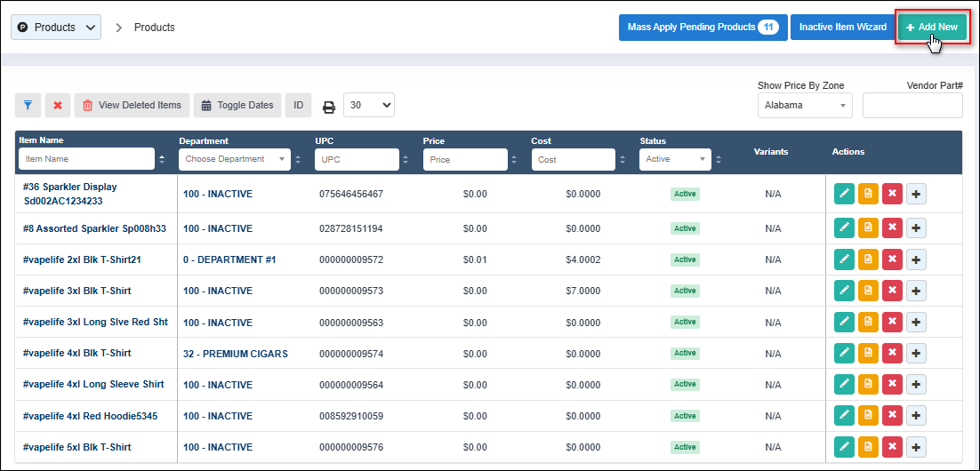This screenshot has height=471, width=980.
Task: Change the page size dropdown showing 30
Action: 368,105
